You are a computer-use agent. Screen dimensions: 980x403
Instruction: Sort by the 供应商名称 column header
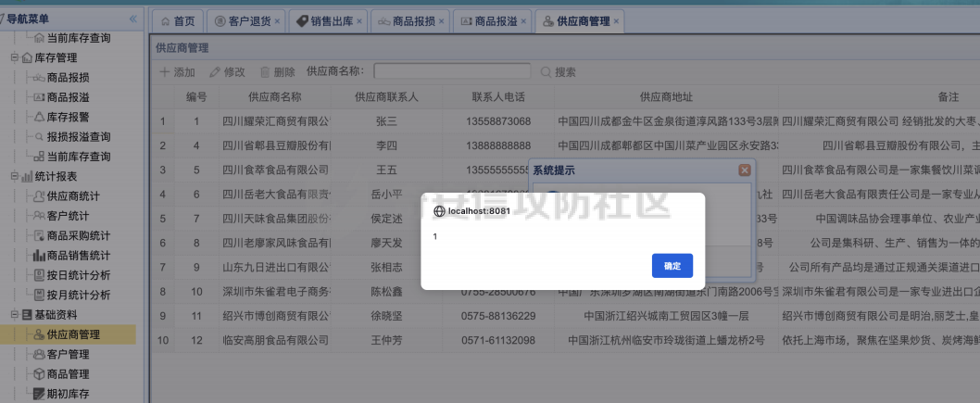[x=275, y=97]
